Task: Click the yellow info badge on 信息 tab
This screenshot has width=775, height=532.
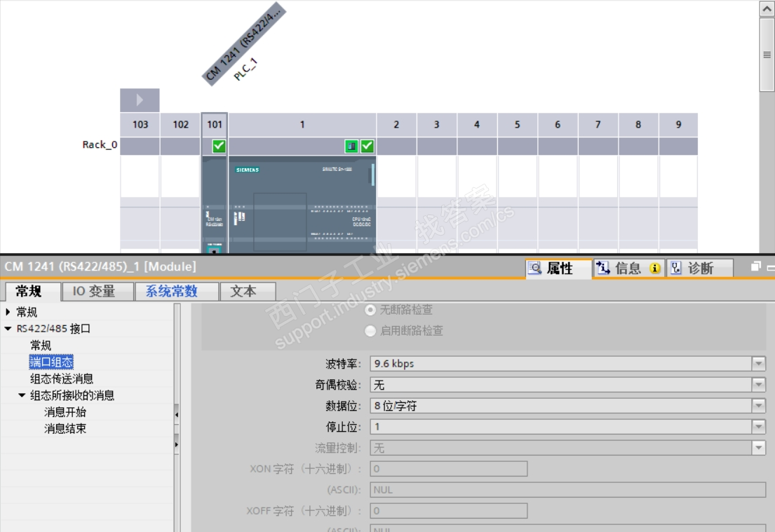Action: coord(655,268)
